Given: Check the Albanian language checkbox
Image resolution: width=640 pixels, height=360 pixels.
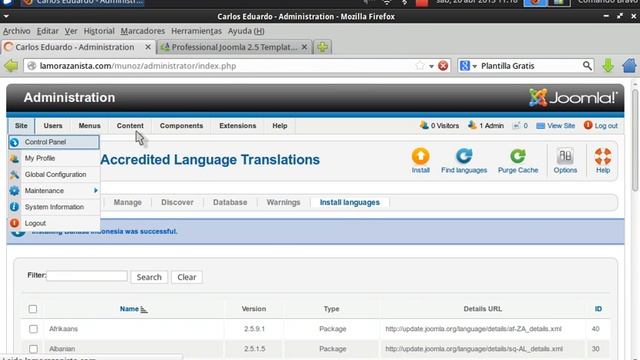Looking at the screenshot, I should (x=33, y=349).
